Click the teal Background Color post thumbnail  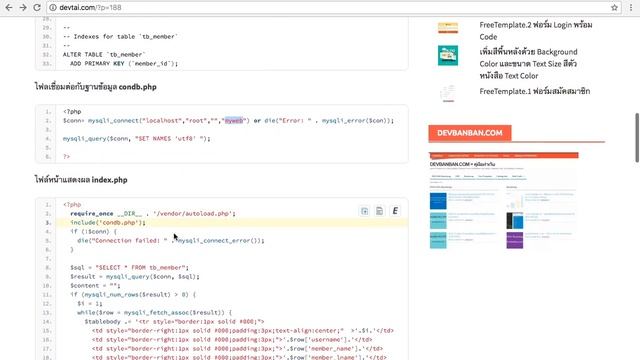[x=448, y=55]
